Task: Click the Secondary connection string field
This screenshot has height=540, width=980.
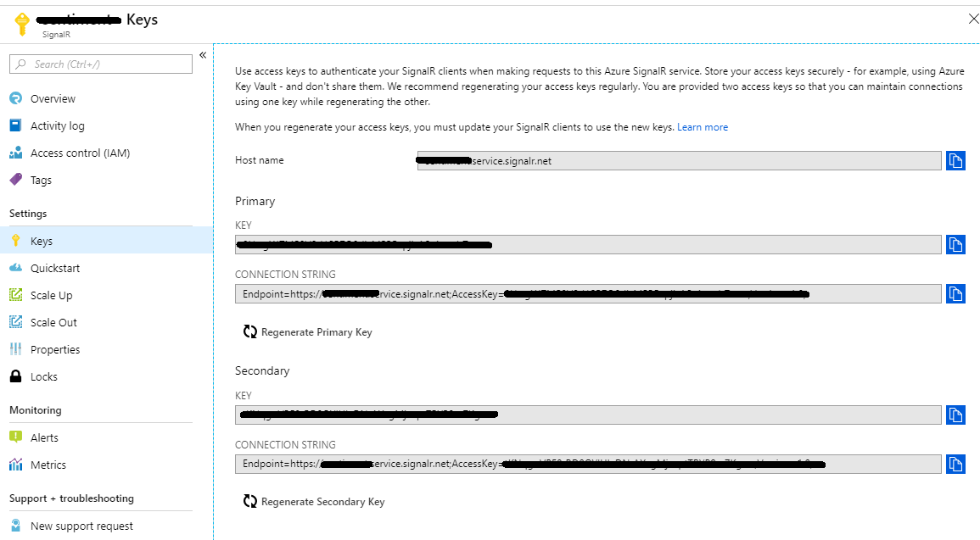Action: tap(588, 464)
